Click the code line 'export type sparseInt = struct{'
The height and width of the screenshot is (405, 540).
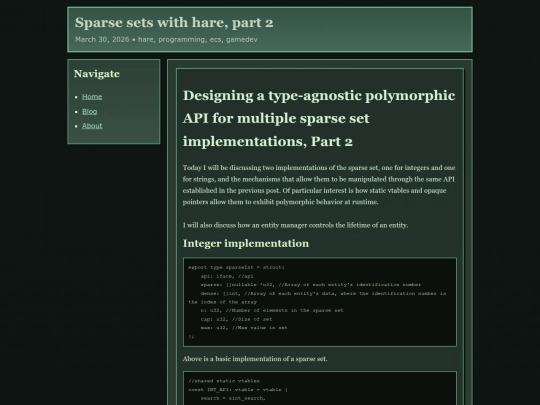pyautogui.click(x=236, y=267)
